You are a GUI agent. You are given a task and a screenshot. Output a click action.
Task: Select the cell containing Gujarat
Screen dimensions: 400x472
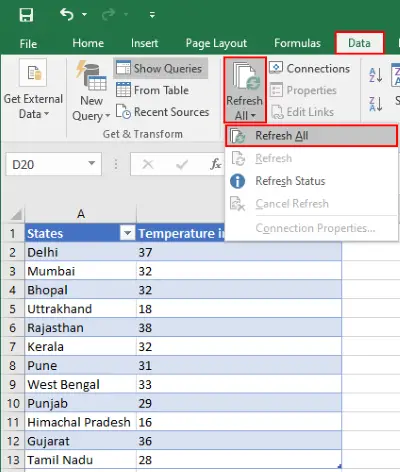click(x=80, y=441)
